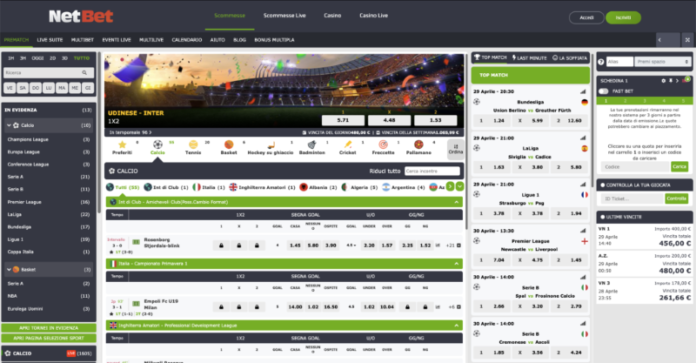Toggle the Fast Bet switch
This screenshot has width=696, height=363.
(604, 91)
